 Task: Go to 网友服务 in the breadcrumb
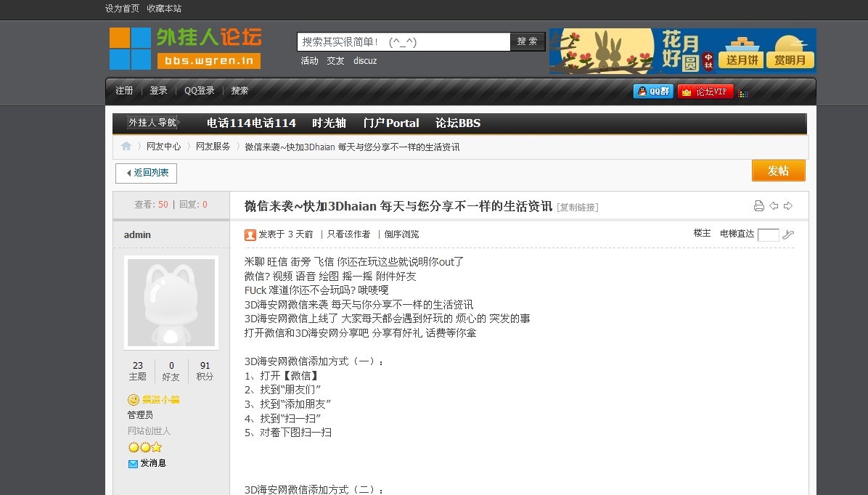coord(213,147)
